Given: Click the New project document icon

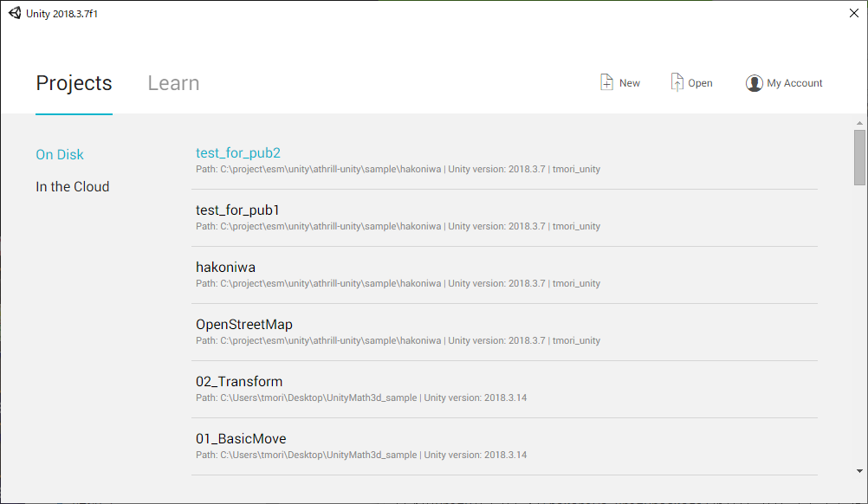Looking at the screenshot, I should [606, 82].
